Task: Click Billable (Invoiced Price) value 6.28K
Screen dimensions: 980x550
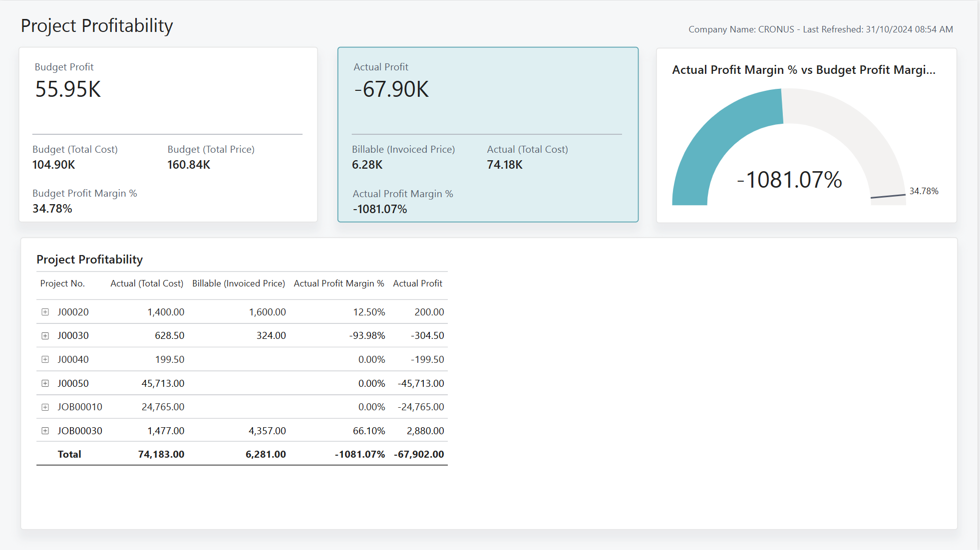Action: 367,165
